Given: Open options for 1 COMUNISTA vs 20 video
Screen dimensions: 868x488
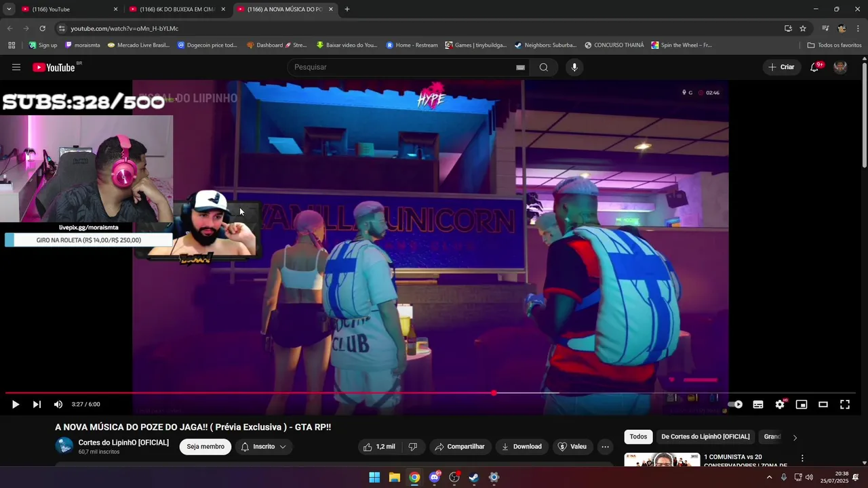Looking at the screenshot, I should [x=802, y=458].
